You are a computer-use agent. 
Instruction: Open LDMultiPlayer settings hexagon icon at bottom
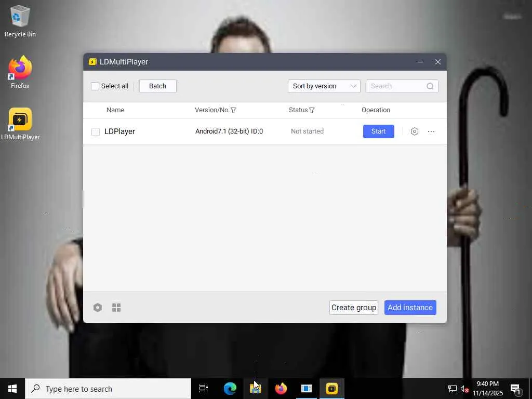(x=98, y=308)
